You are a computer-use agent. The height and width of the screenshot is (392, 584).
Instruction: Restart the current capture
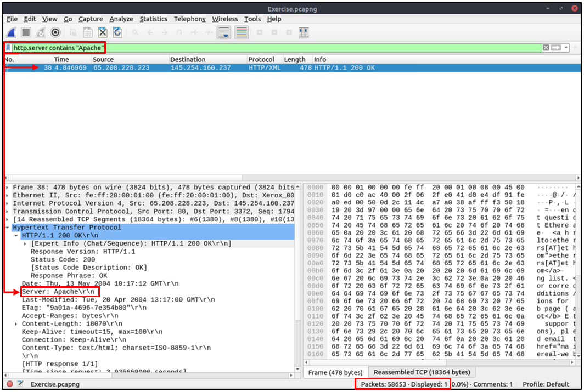[40, 33]
